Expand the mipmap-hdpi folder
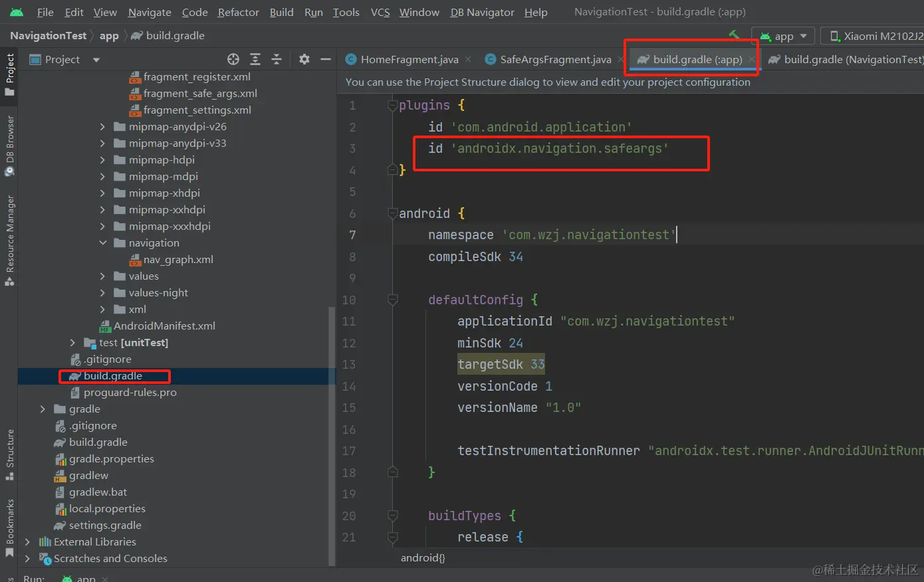The image size is (924, 582). click(x=102, y=159)
